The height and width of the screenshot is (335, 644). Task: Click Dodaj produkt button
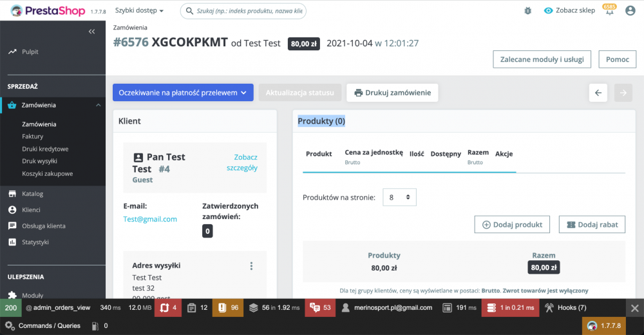click(512, 224)
